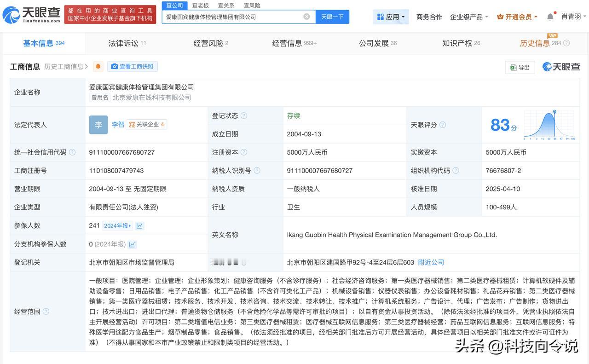Expand the 2024年报 year selector

[x=118, y=225]
